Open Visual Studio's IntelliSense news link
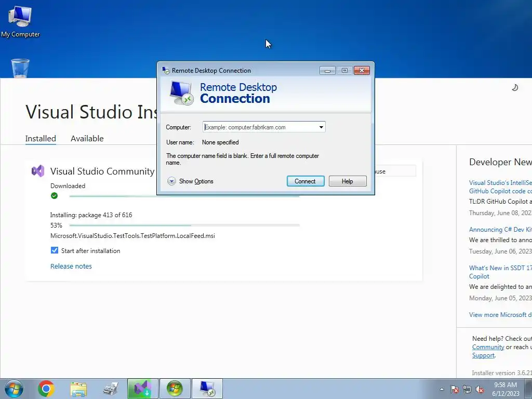Viewport: 532px width, 399px height. [500, 187]
